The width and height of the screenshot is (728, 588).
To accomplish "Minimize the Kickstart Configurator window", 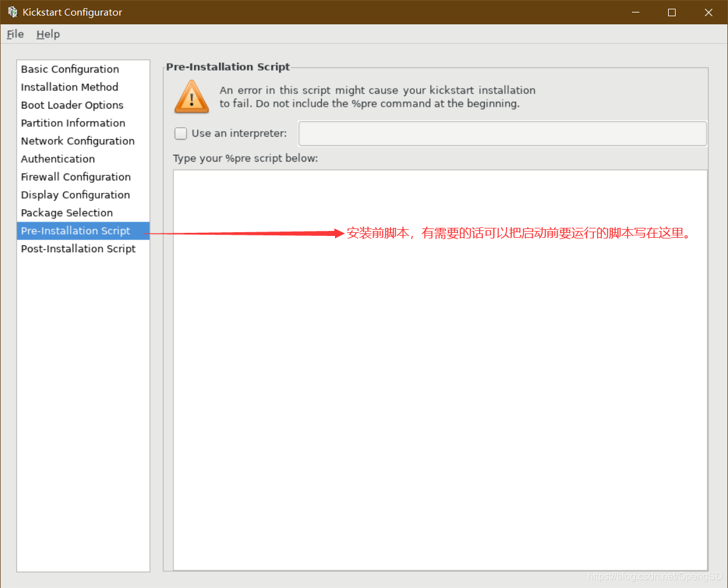I will [x=636, y=12].
